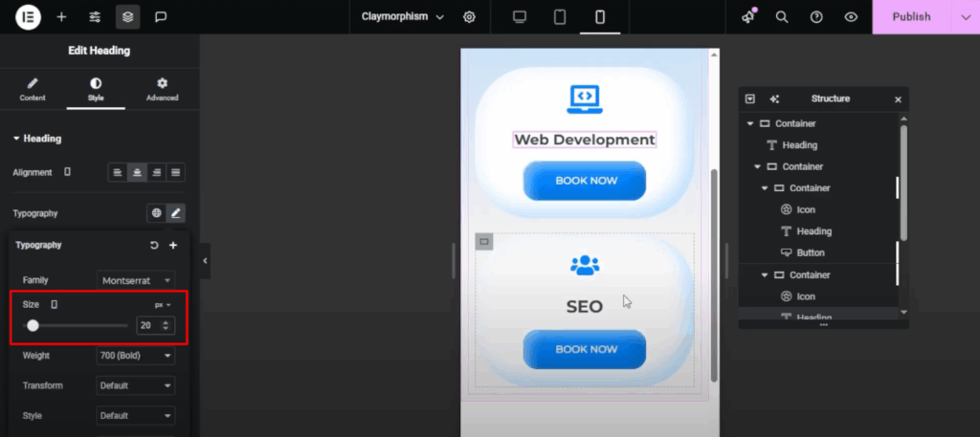
Task: Click the AI sparkle icon in Structure
Action: pyautogui.click(x=774, y=99)
